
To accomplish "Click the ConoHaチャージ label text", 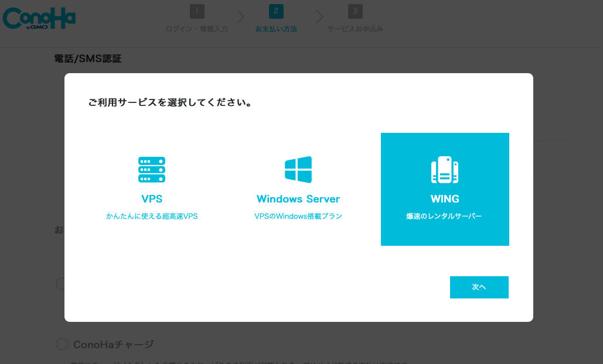I will (114, 345).
